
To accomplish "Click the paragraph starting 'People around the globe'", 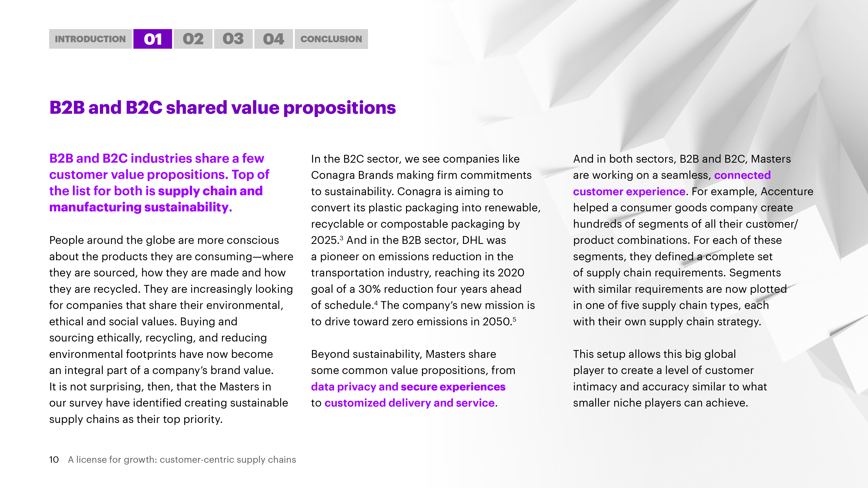I will 168,329.
